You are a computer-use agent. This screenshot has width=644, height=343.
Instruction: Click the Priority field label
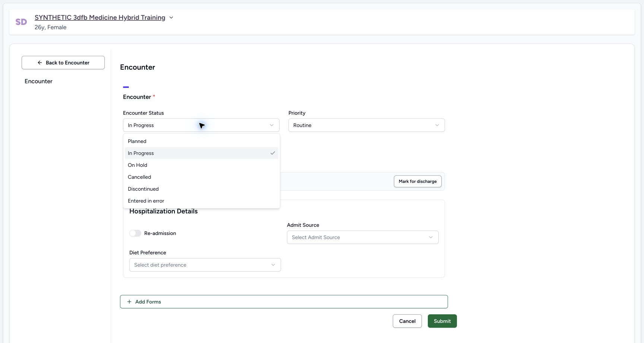coord(297,113)
